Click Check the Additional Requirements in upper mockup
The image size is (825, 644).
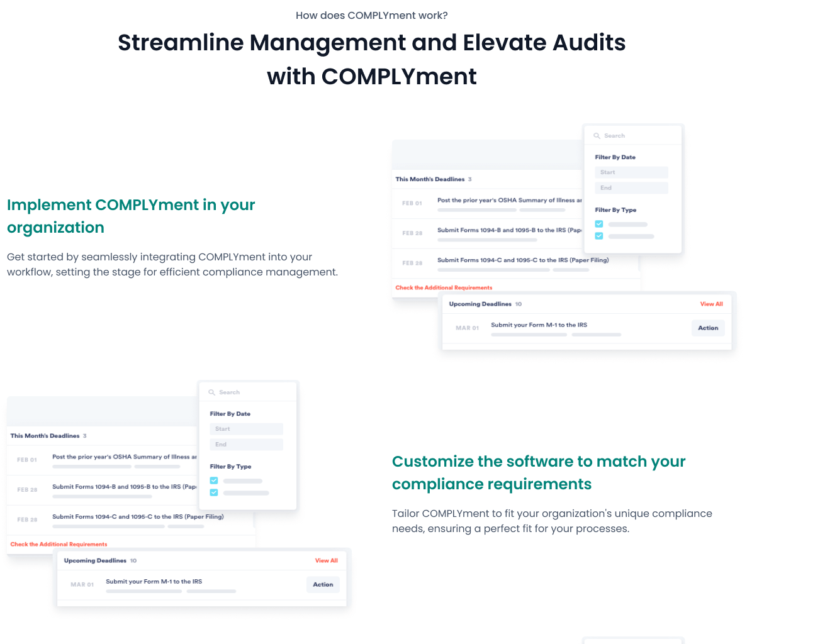[444, 288]
